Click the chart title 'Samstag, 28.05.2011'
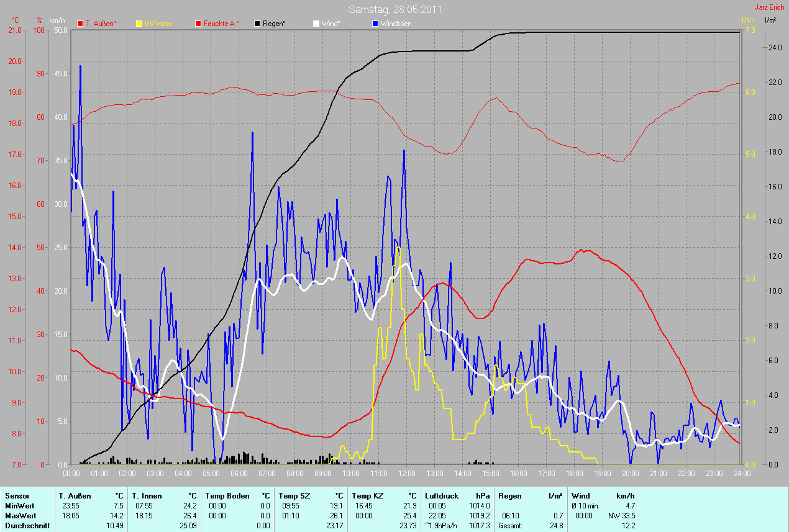789x532 pixels. (x=395, y=9)
